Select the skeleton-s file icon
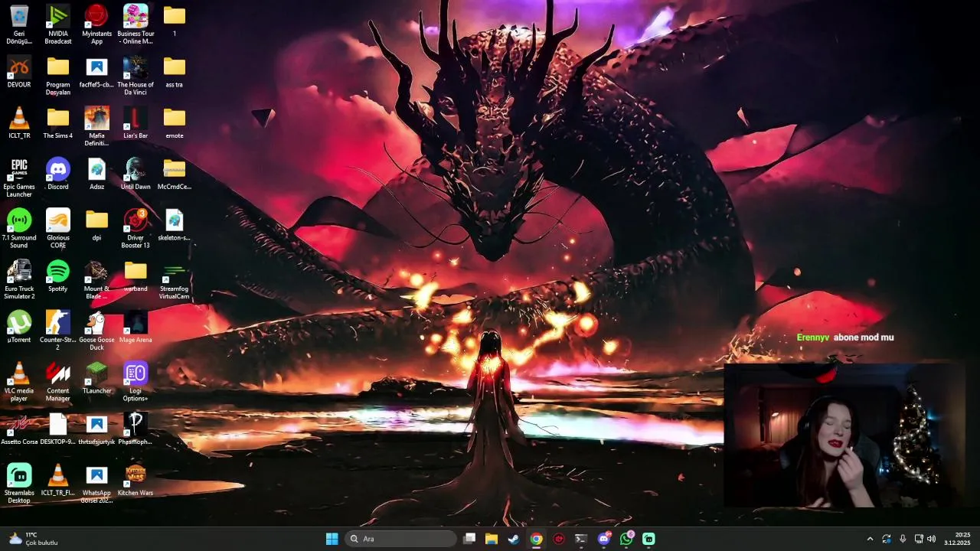This screenshot has width=980, height=551. click(x=175, y=224)
